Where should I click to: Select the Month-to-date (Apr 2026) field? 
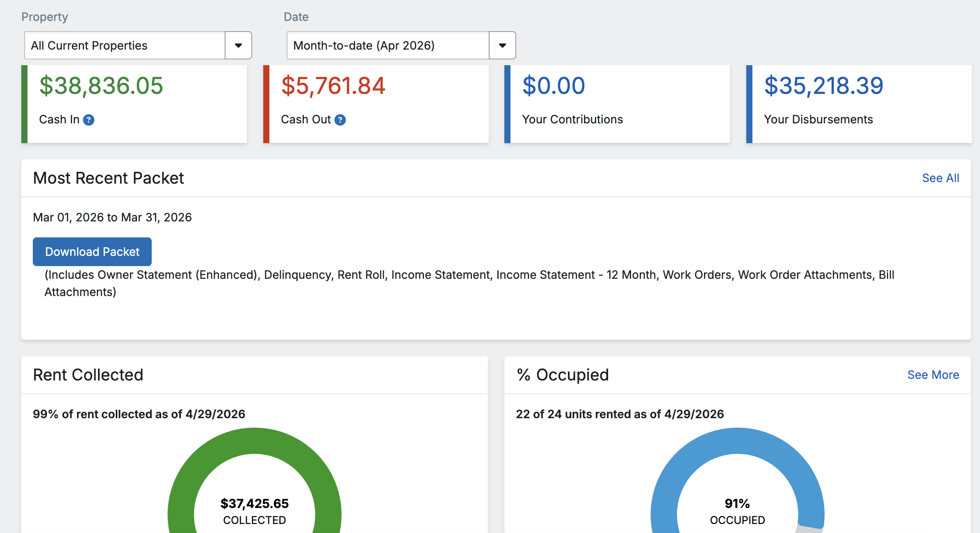[388, 46]
